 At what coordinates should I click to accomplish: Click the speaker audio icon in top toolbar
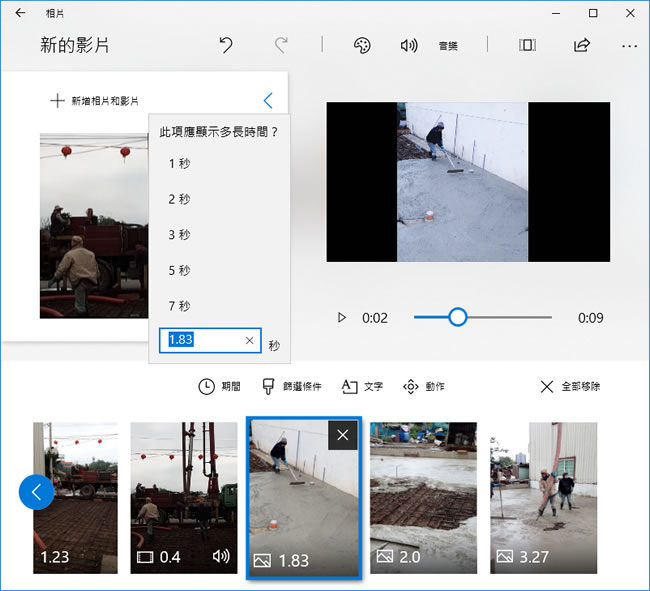408,45
